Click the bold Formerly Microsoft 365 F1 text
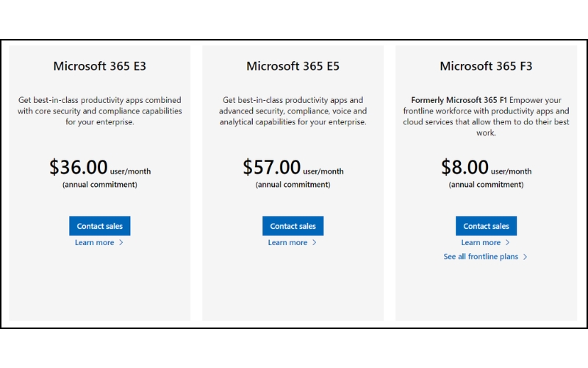The image size is (588, 368). 459,100
